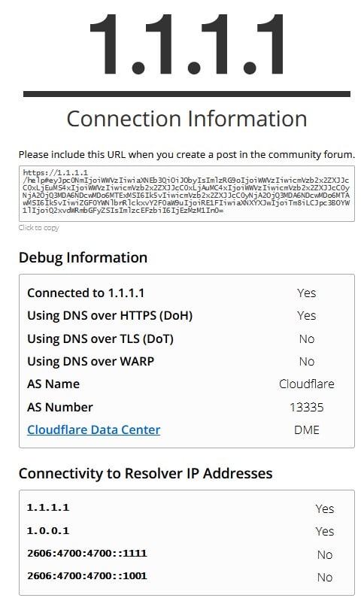Click the No status beside 2606:4700:4700::1001

coord(325,577)
